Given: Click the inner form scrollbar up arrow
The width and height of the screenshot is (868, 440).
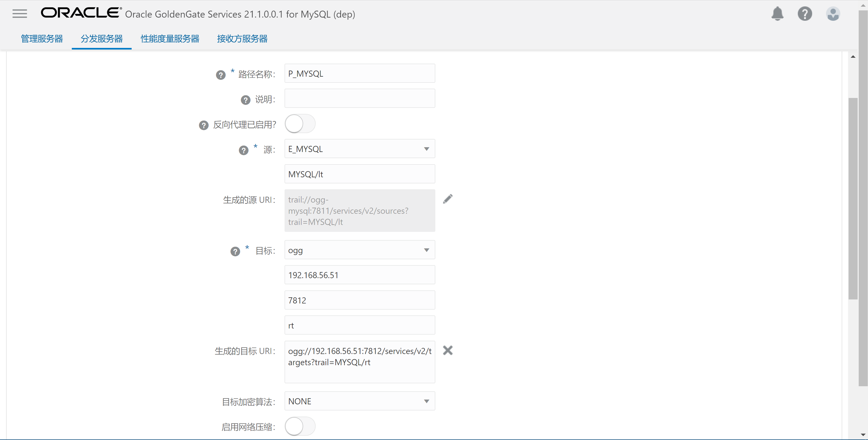Looking at the screenshot, I should (853, 57).
